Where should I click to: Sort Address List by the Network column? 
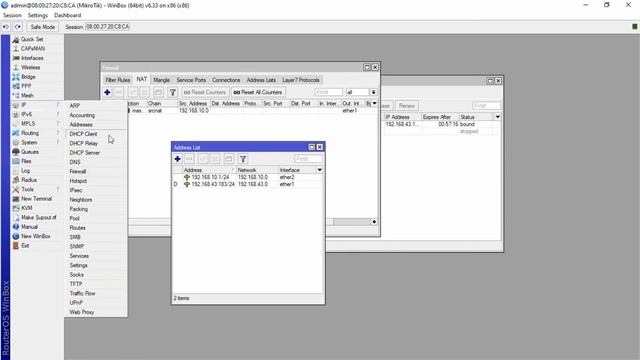(257, 170)
